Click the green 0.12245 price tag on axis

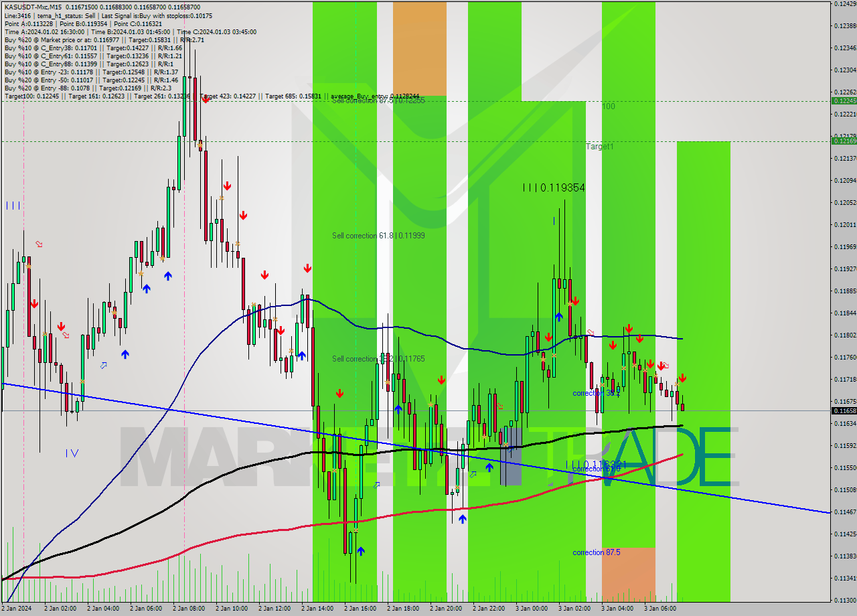tap(844, 100)
